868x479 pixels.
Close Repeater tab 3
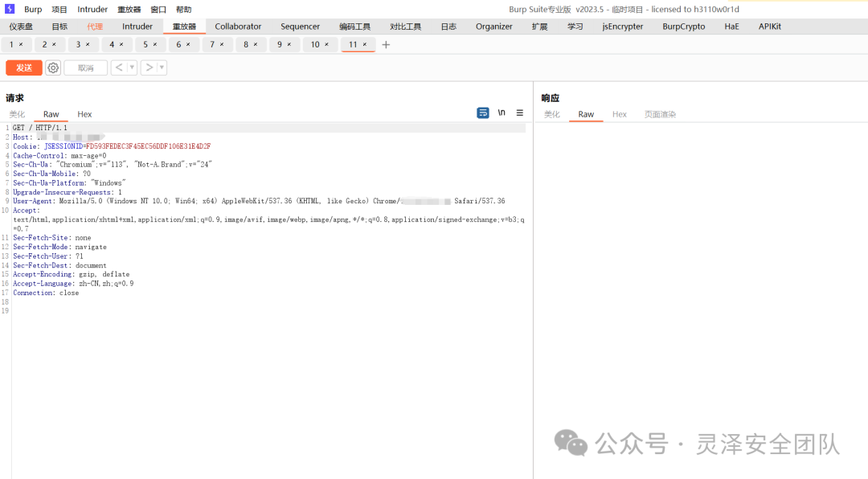pyautogui.click(x=88, y=44)
